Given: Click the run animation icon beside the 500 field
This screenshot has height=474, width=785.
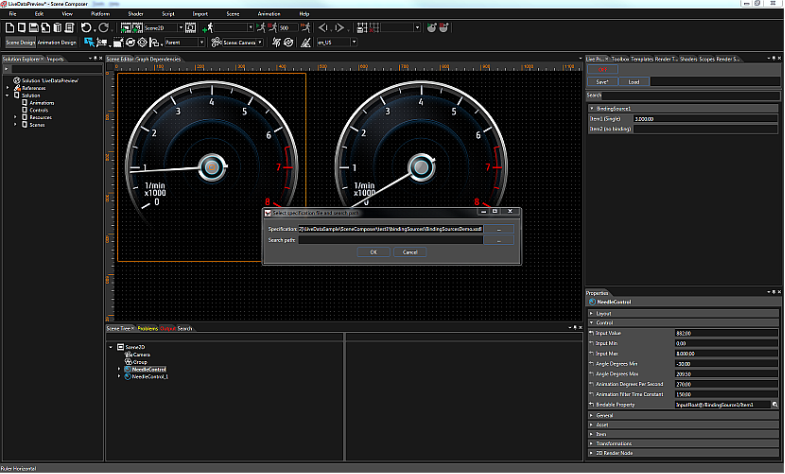Looking at the screenshot, I should click(x=305, y=28).
